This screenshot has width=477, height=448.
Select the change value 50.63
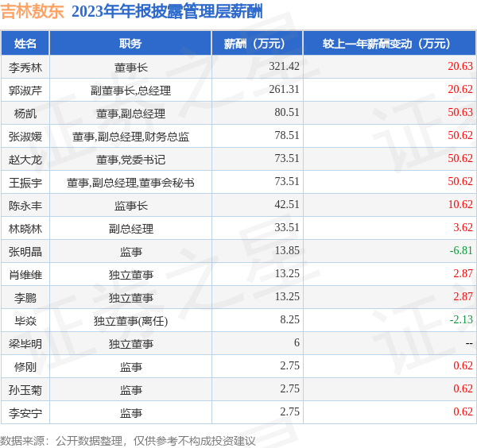(460, 113)
